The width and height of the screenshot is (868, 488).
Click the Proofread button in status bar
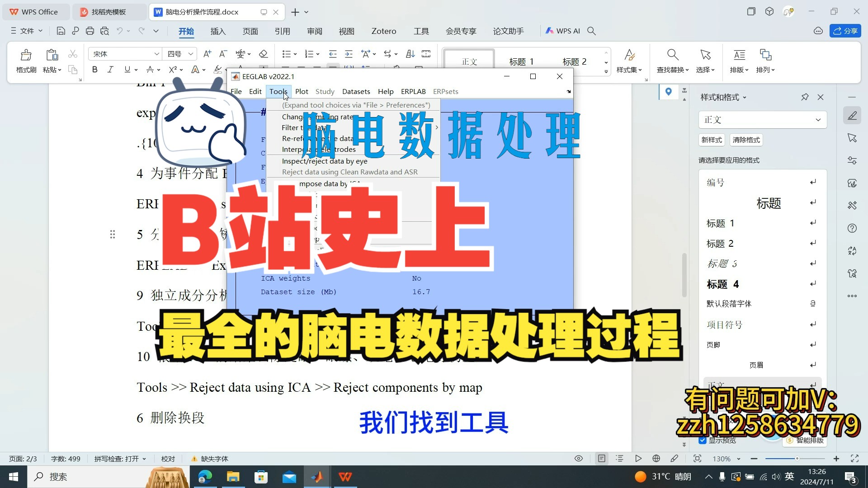[x=168, y=459]
